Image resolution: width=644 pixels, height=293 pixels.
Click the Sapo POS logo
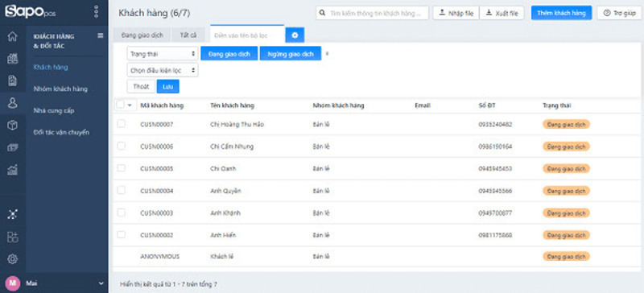31,11
